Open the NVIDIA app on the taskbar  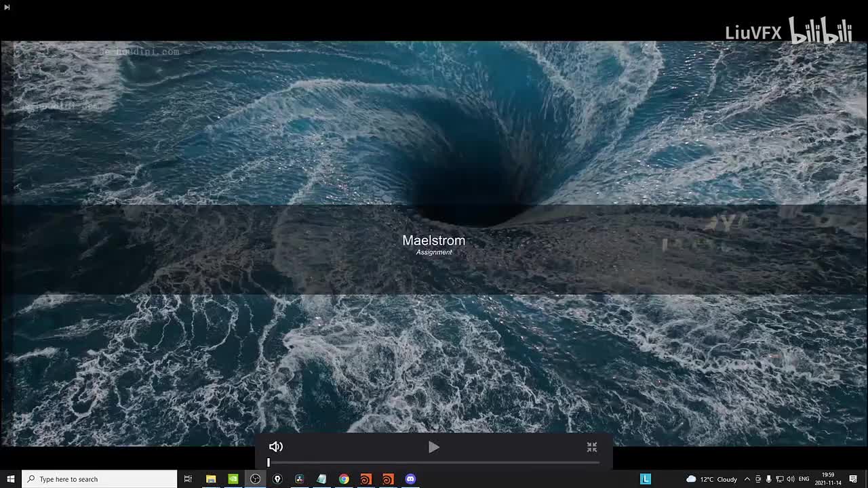(233, 479)
